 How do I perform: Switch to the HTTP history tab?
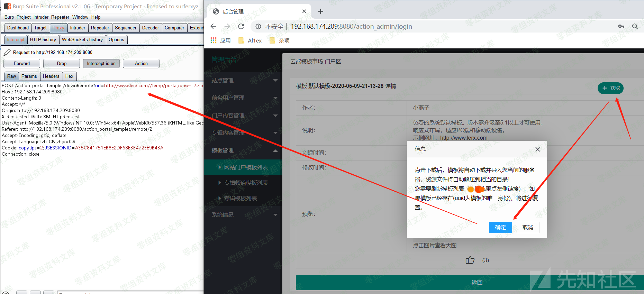[43, 40]
